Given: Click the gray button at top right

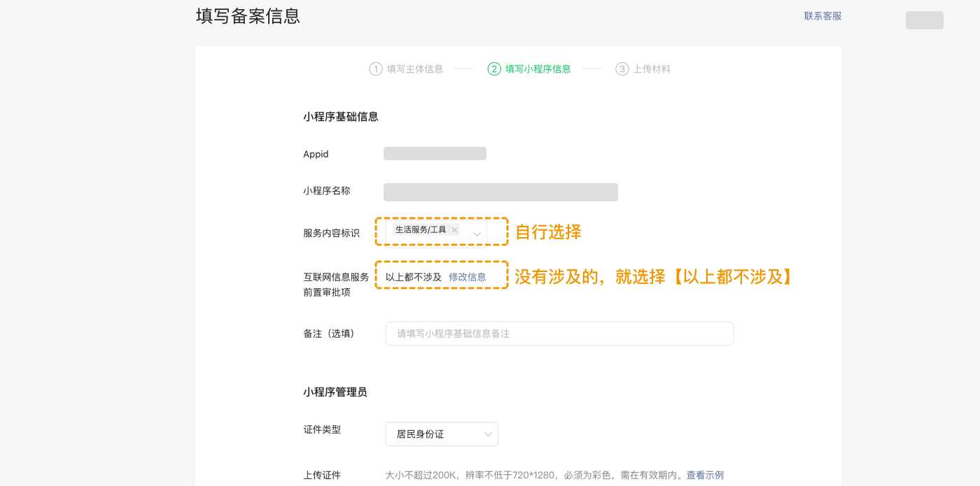Looking at the screenshot, I should click(x=924, y=20).
